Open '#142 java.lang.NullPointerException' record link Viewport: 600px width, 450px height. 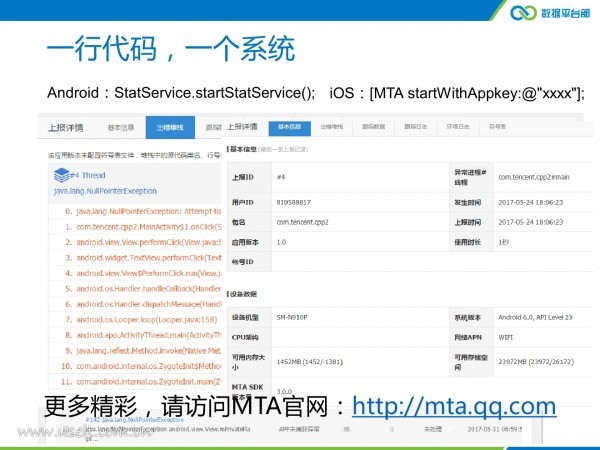click(135, 420)
